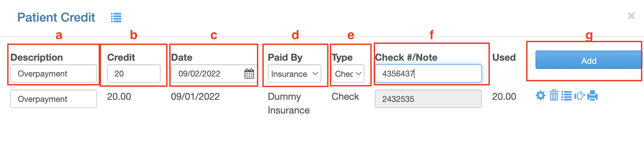
Task: Focus the Check #/Note field containing 4356437
Action: coord(428,73)
